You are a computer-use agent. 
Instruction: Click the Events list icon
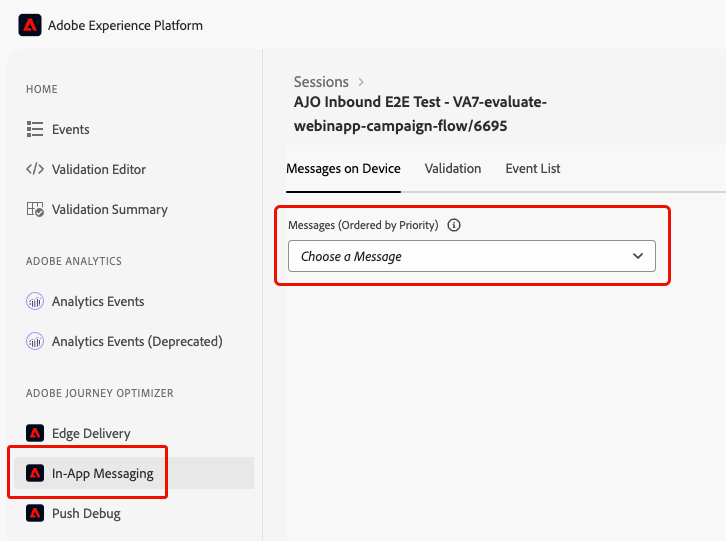point(35,129)
